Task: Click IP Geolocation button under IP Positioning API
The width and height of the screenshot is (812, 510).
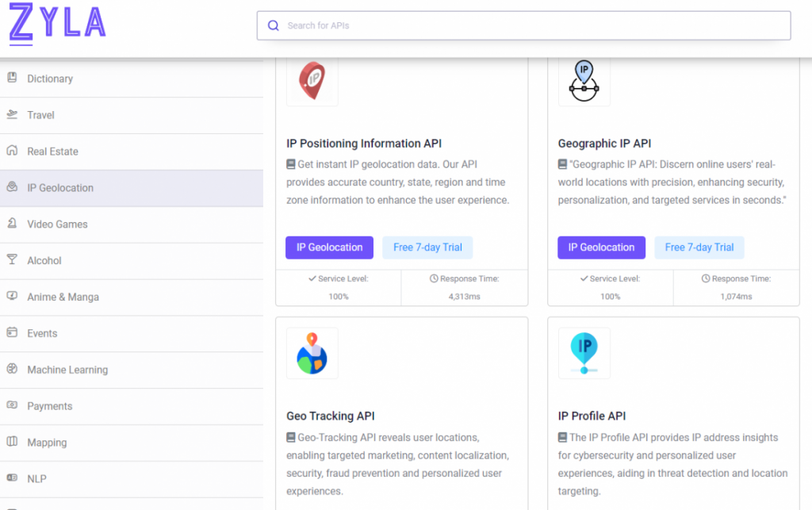Action: (329, 247)
